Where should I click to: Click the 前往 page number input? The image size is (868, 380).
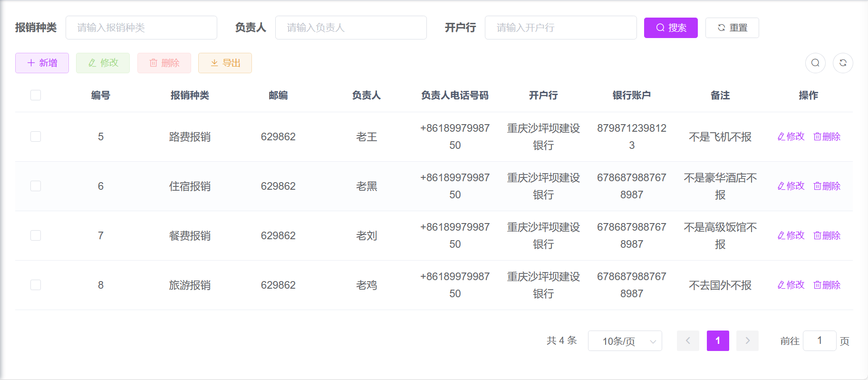coord(820,341)
